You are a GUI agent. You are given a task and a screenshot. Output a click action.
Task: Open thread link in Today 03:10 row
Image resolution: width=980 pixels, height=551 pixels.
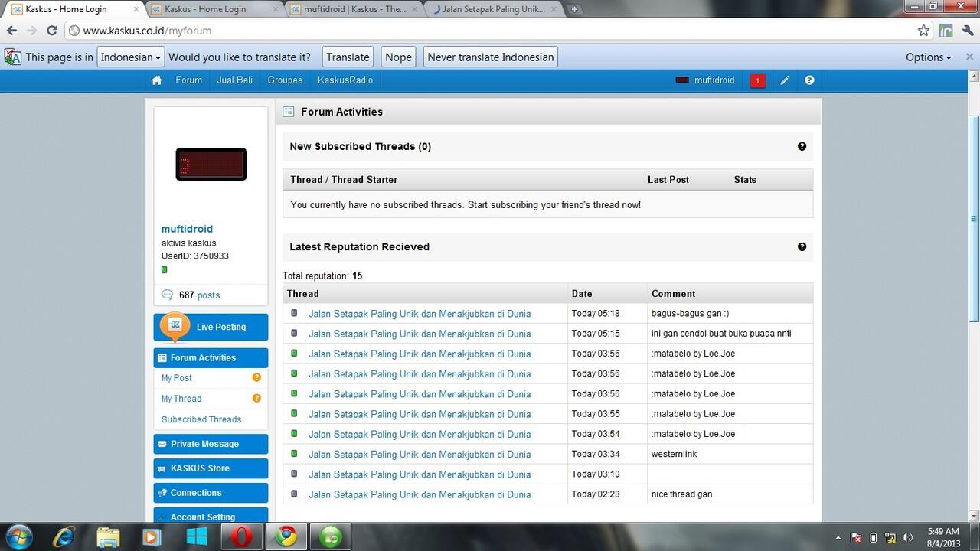pyautogui.click(x=420, y=474)
